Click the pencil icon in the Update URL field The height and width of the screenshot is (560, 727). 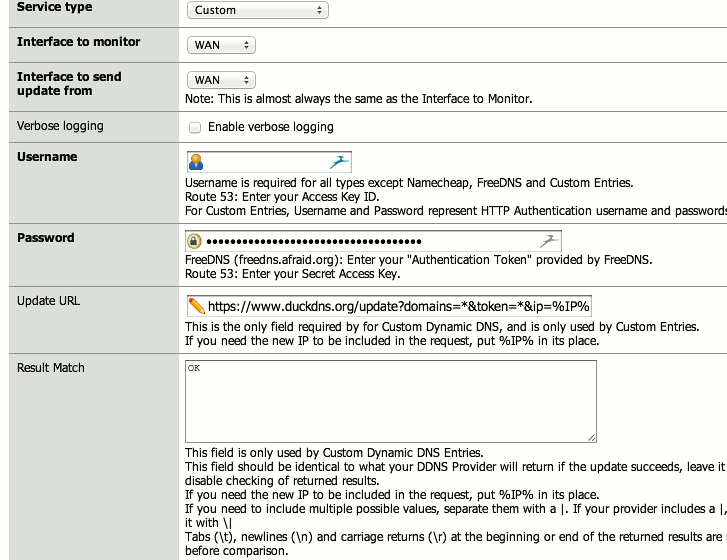point(197,305)
